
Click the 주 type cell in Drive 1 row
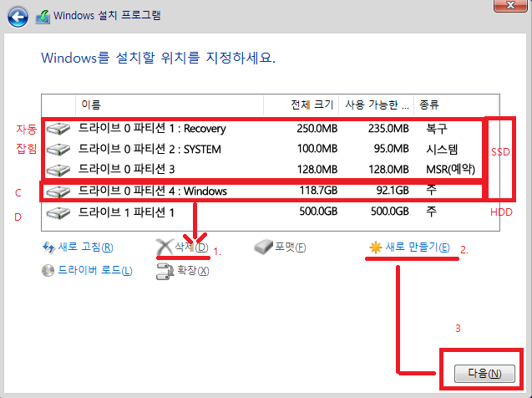click(431, 212)
